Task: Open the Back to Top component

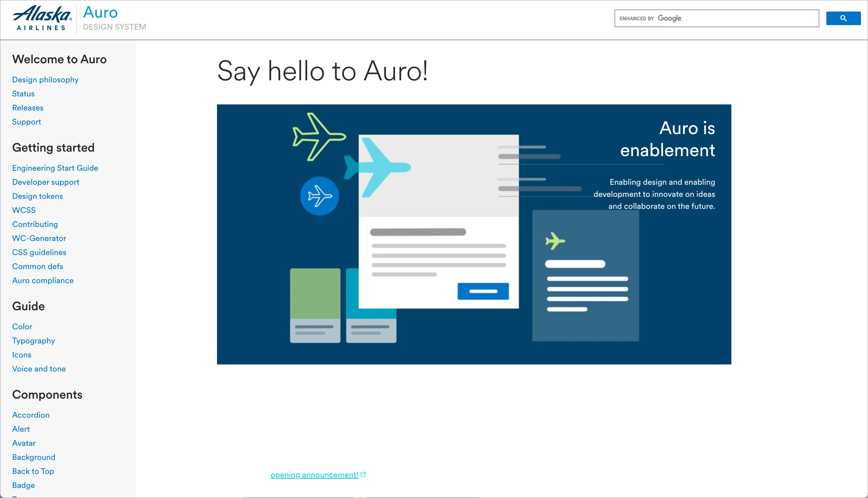Action: pyautogui.click(x=33, y=471)
